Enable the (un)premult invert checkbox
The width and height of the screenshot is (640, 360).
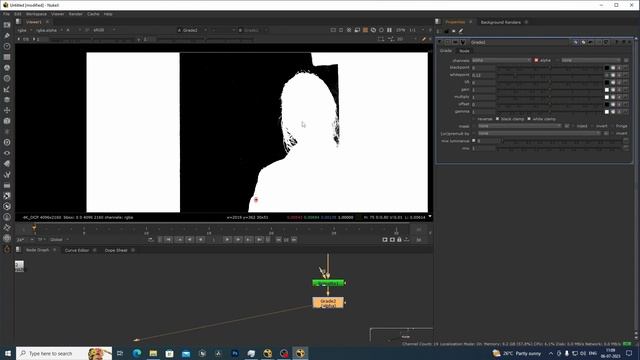(x=612, y=133)
